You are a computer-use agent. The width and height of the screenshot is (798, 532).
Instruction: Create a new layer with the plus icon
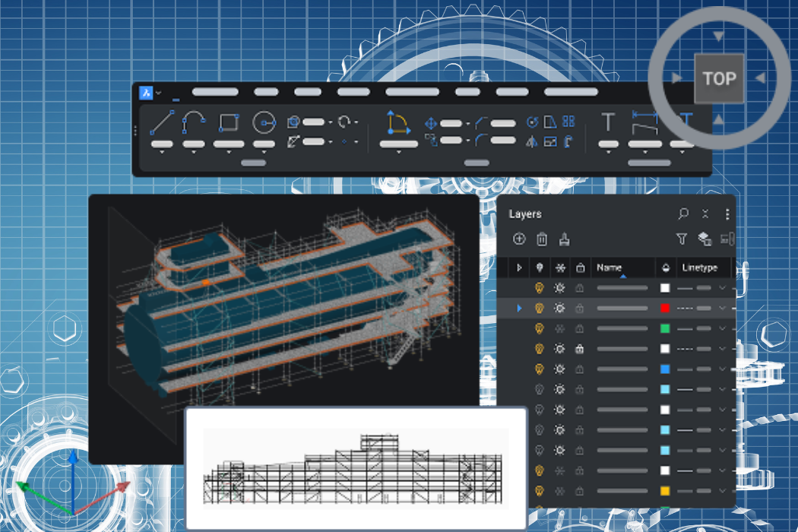(519, 239)
